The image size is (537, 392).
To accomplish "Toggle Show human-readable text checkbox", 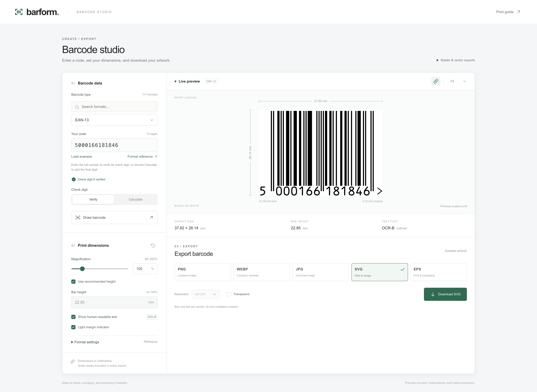I will click(73, 317).
